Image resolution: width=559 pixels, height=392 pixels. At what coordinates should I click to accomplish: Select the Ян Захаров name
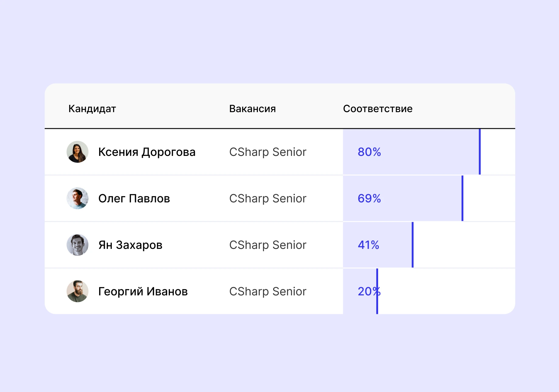[130, 245]
